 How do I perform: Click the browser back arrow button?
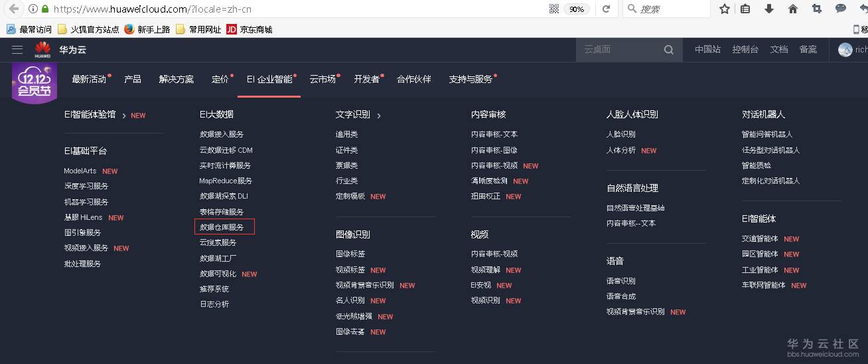tap(13, 9)
